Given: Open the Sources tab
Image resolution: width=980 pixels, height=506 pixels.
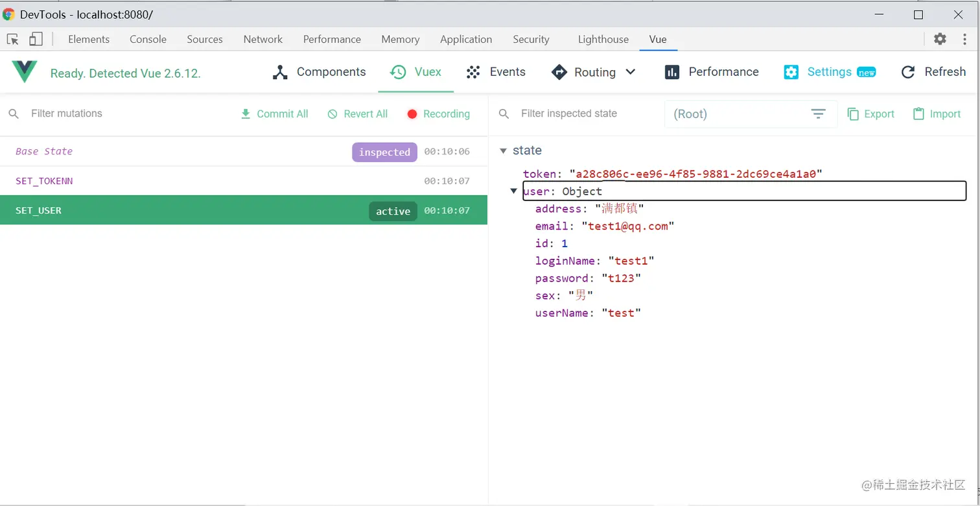Looking at the screenshot, I should click(x=205, y=39).
